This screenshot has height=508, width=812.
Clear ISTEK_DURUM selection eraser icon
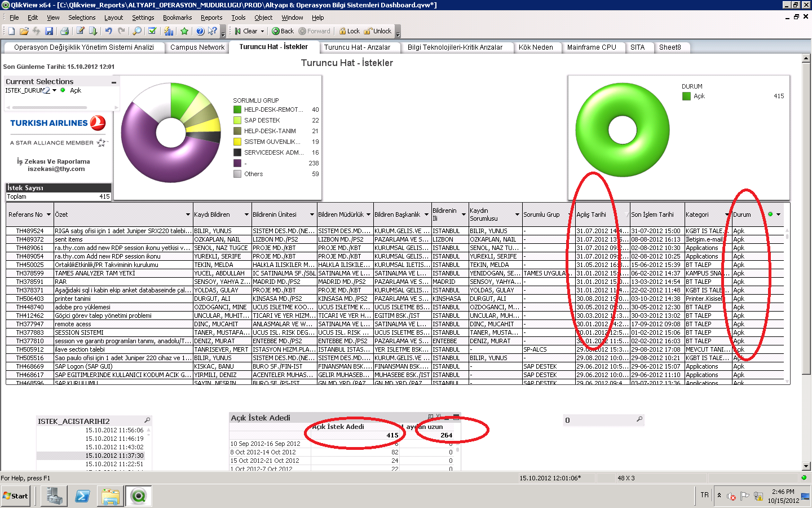click(x=46, y=90)
